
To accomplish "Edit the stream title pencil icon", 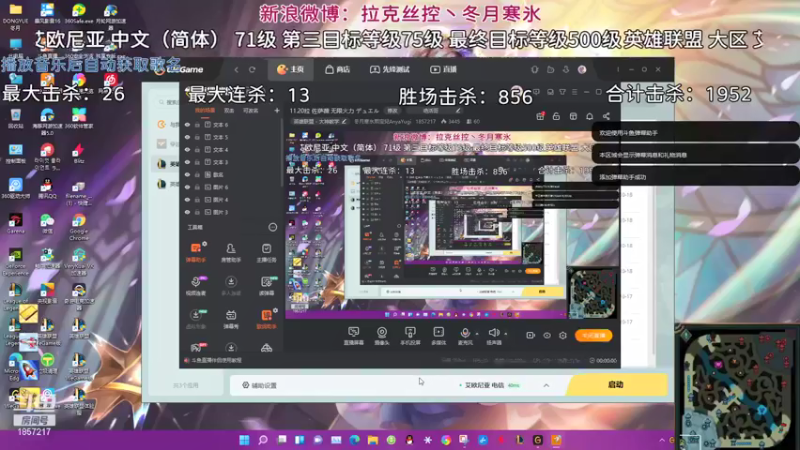I will point(458,110).
